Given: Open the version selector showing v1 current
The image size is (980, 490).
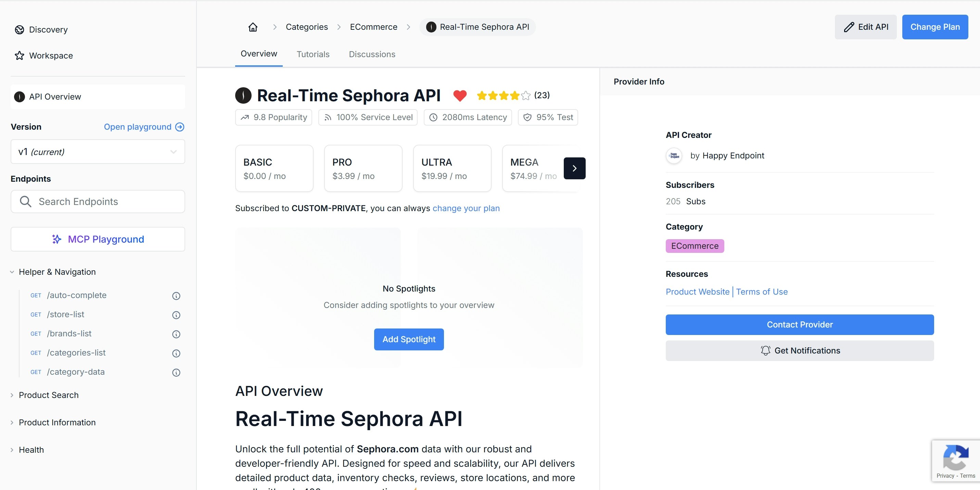Looking at the screenshot, I should coord(98,151).
